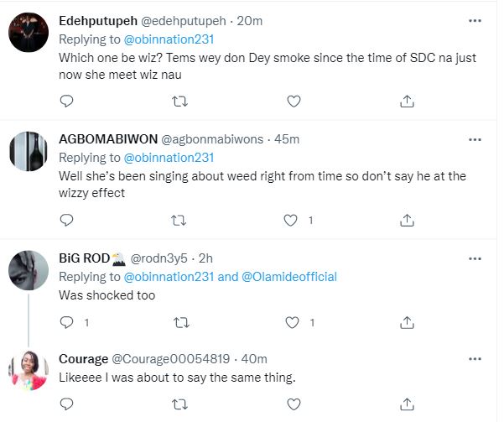
Task: View Courage's profile picture
Action: point(28,370)
